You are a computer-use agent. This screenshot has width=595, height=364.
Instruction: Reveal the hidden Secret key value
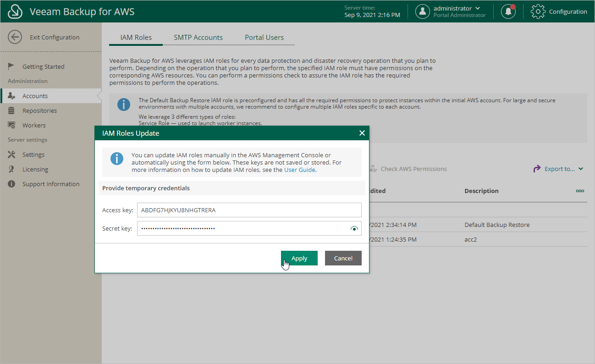(x=354, y=228)
